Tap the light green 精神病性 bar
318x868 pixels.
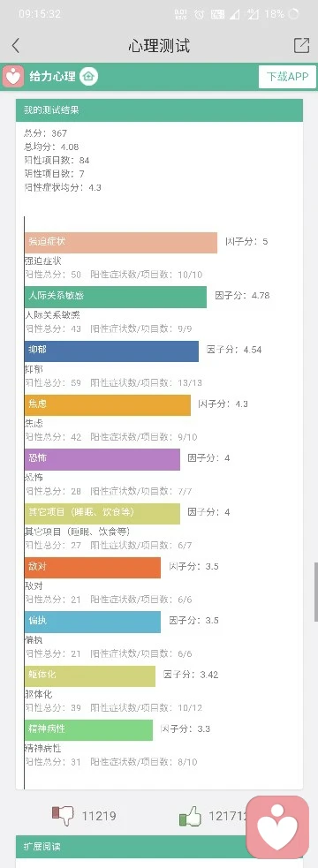[88, 730]
